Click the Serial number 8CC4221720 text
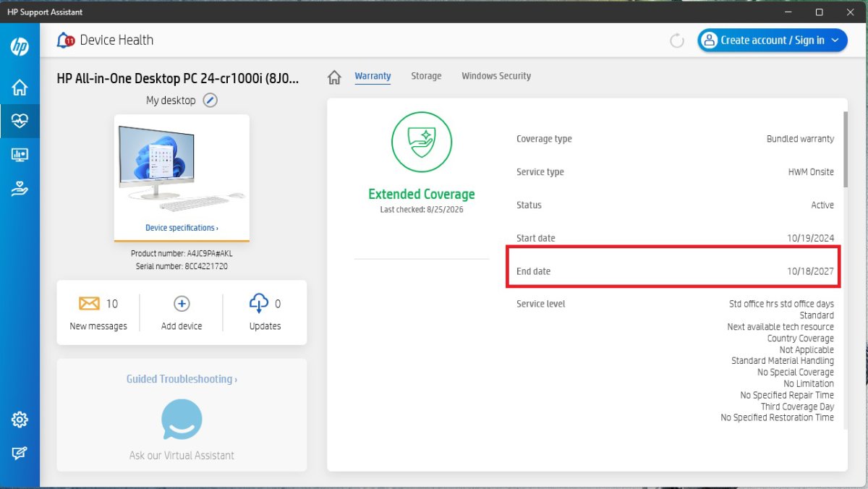This screenshot has width=868, height=489. 182,267
